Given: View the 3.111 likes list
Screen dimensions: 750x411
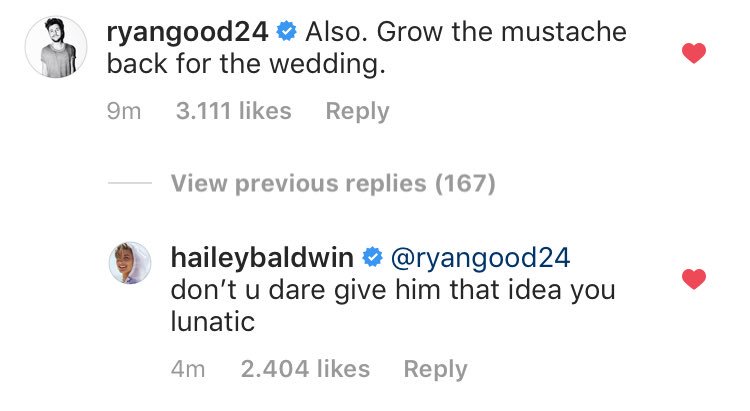Looking at the screenshot, I should click(x=233, y=112).
